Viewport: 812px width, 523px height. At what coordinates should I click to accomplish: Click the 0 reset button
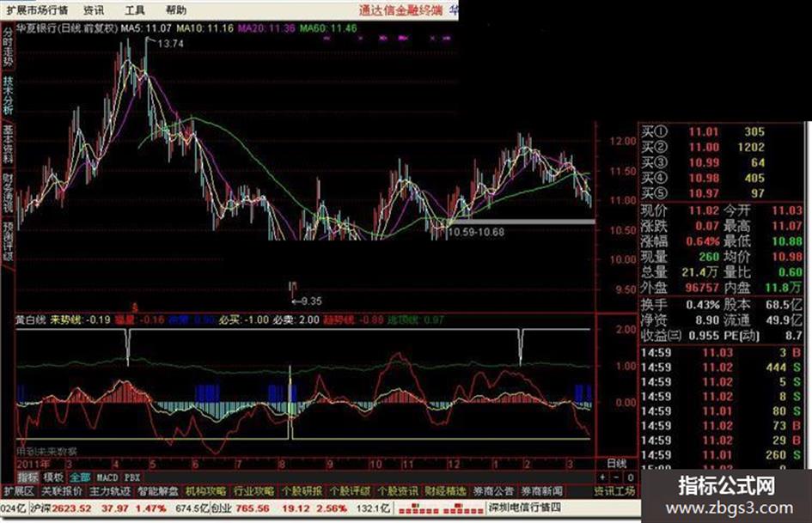[x=630, y=477]
